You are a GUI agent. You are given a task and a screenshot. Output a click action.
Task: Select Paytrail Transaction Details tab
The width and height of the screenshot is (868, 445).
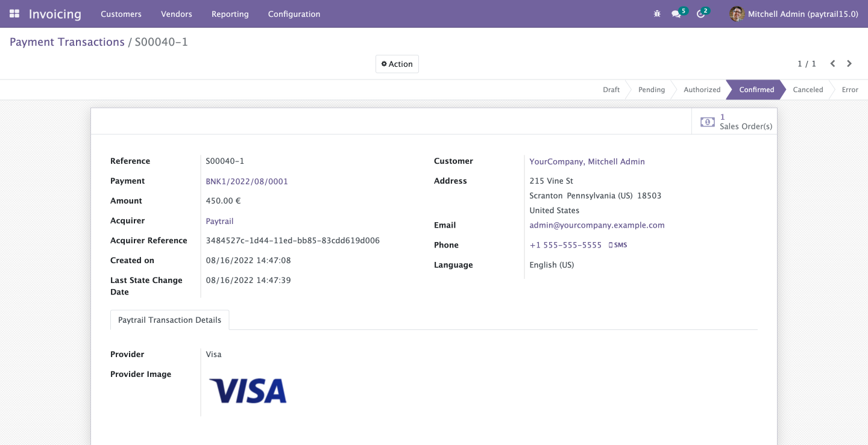pos(169,320)
